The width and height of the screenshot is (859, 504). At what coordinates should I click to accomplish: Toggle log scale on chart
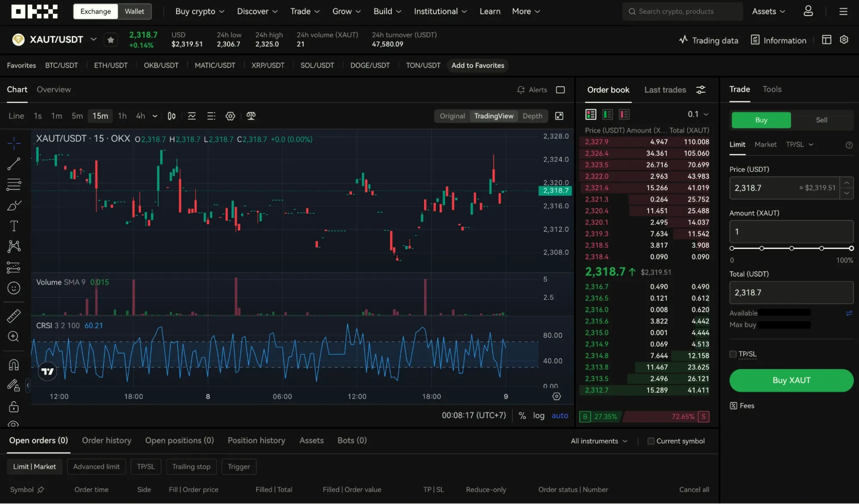click(538, 416)
